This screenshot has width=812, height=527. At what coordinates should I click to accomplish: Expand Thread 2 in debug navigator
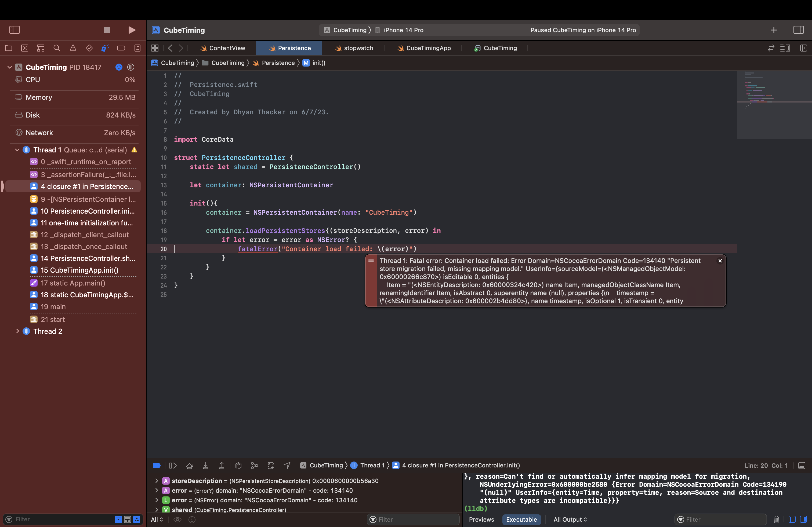17,331
